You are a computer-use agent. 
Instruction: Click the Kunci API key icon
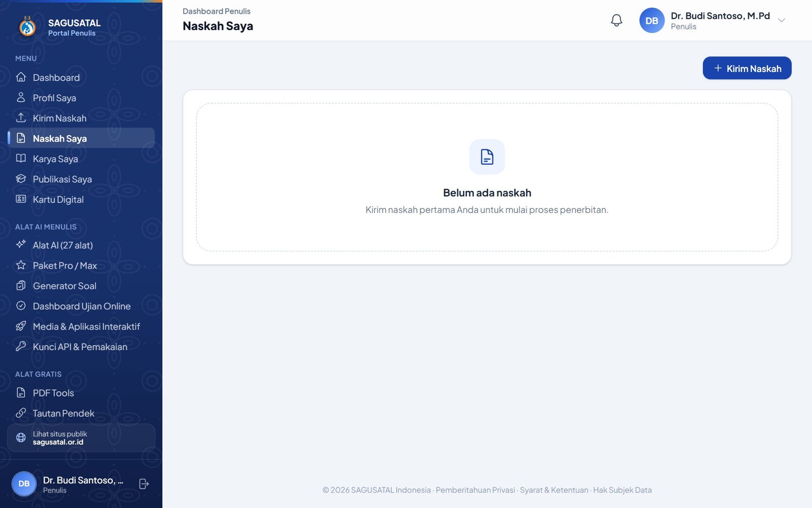pyautogui.click(x=21, y=346)
